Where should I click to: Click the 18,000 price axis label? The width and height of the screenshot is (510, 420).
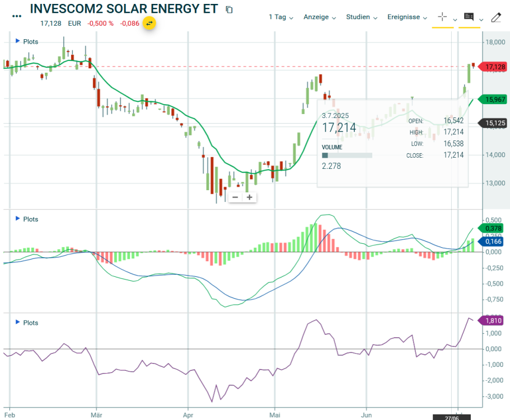[495, 42]
